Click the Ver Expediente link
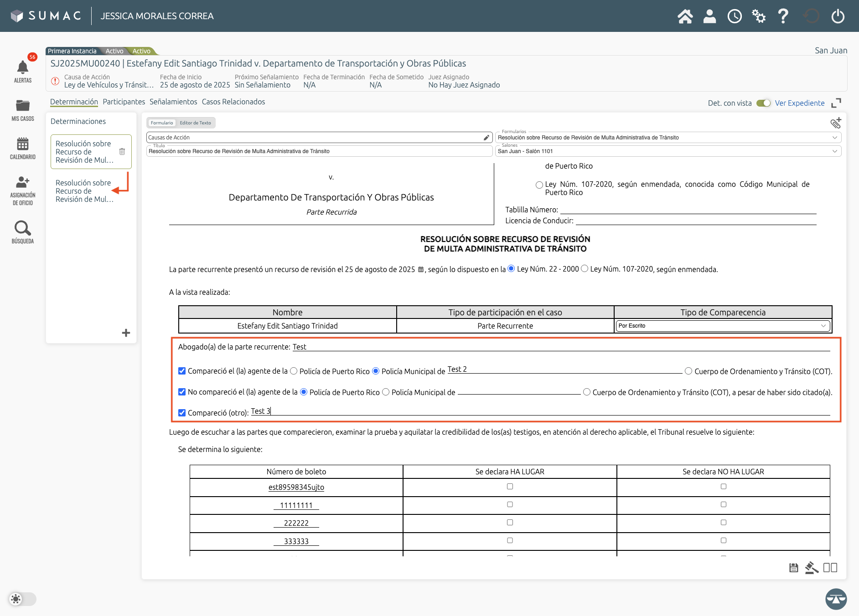859x616 pixels. click(x=799, y=103)
